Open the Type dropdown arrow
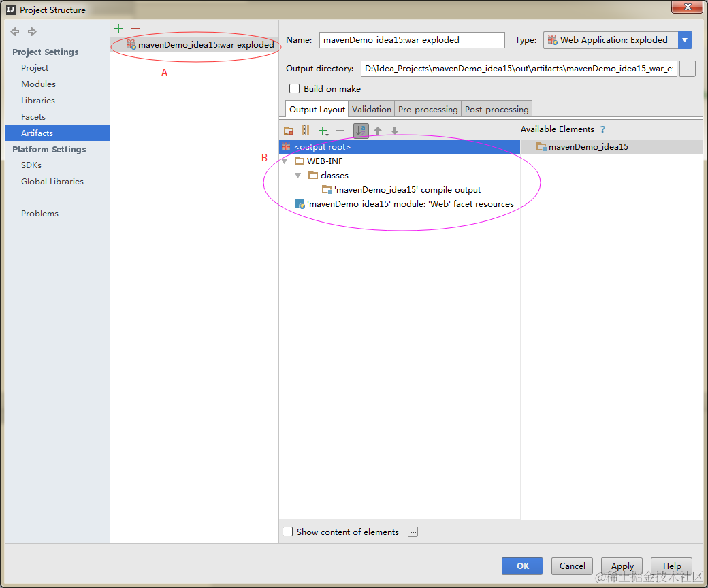 click(685, 40)
